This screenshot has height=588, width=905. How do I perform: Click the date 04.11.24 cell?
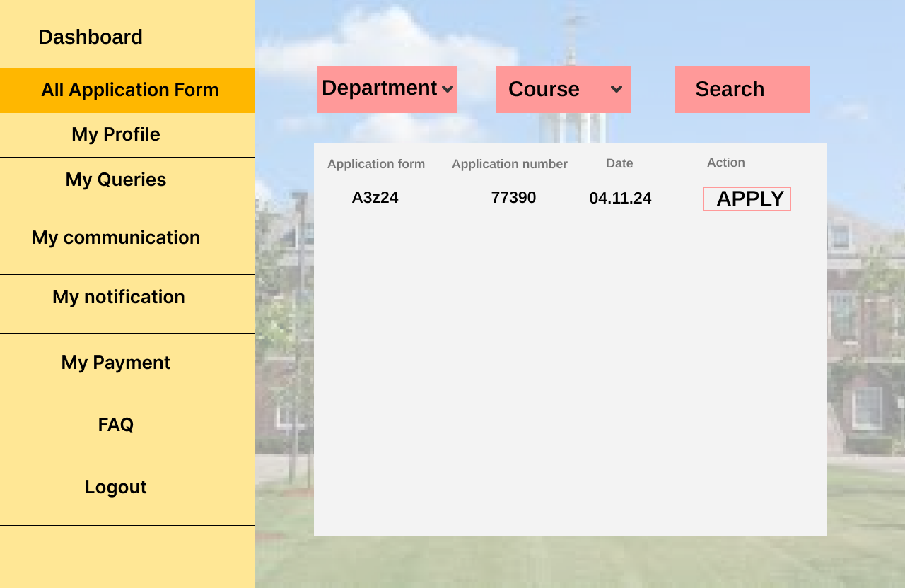point(620,199)
